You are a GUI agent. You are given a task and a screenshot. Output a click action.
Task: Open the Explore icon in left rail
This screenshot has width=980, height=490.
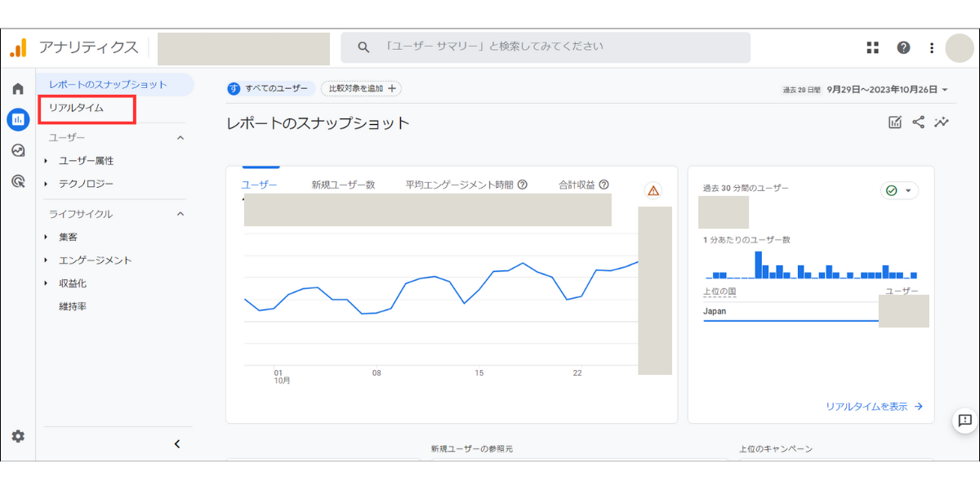pos(18,150)
